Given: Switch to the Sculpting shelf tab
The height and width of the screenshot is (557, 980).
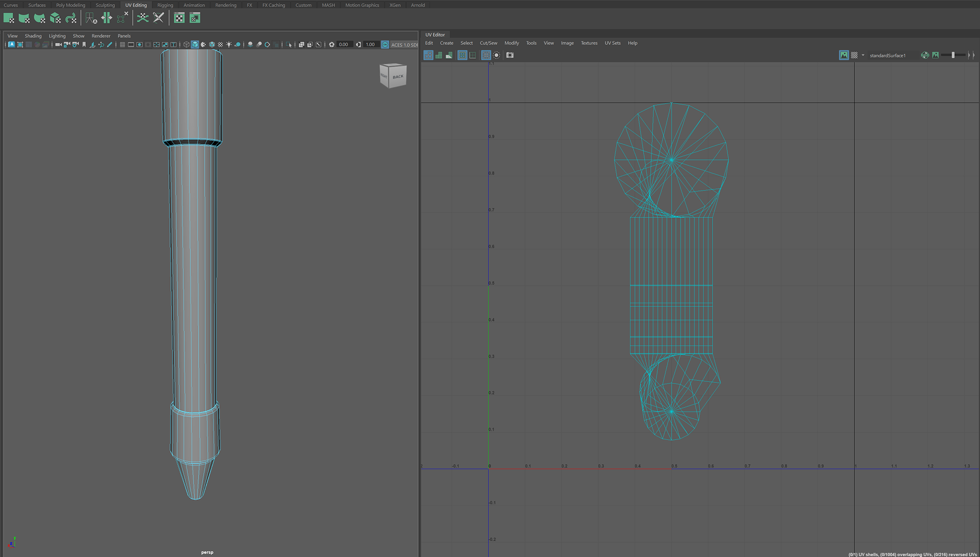Looking at the screenshot, I should [105, 5].
